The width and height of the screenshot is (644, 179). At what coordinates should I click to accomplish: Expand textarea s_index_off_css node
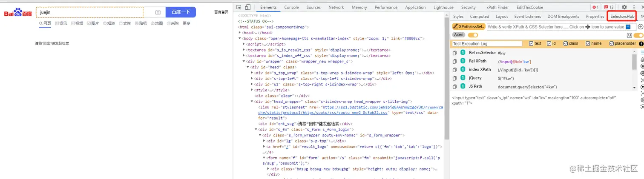[244, 55]
